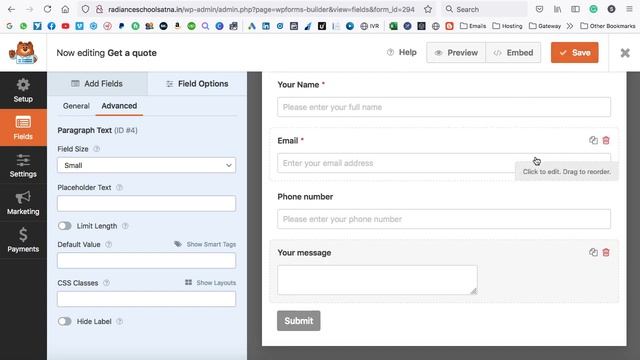The height and width of the screenshot is (360, 640).
Task: Click Show Smart Tags
Action: [205, 244]
